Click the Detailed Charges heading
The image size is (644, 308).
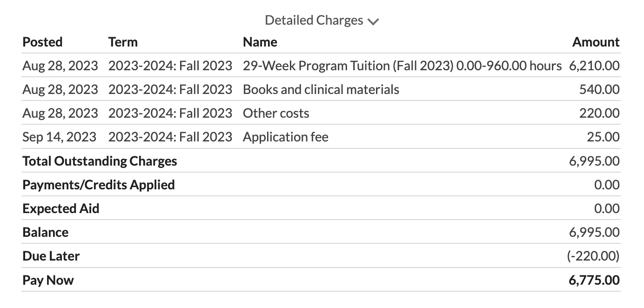[314, 20]
